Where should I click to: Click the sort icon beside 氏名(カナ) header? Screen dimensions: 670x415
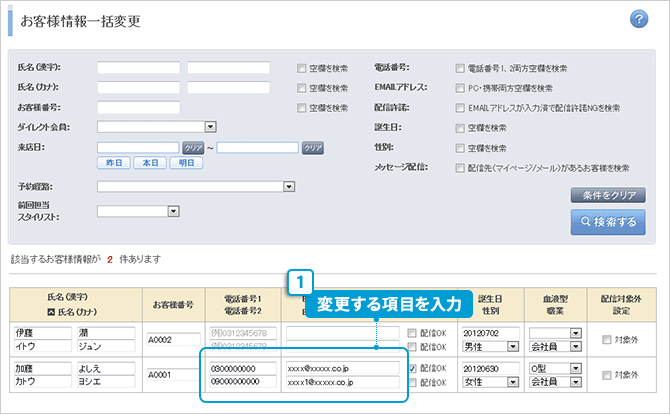click(x=51, y=309)
